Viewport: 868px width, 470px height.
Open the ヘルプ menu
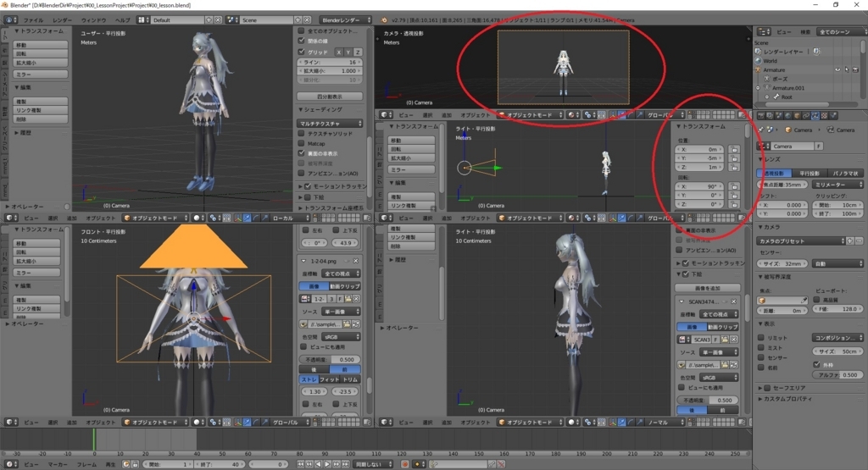(x=122, y=20)
